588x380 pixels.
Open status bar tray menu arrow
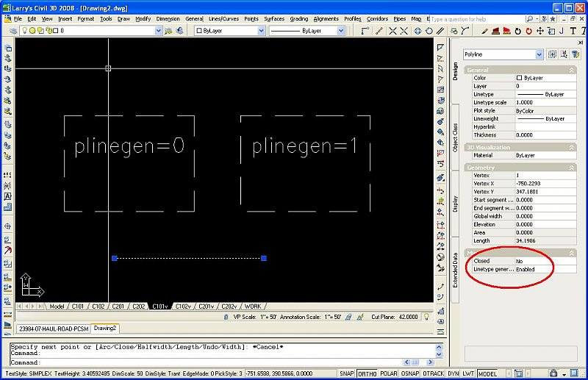(564, 374)
